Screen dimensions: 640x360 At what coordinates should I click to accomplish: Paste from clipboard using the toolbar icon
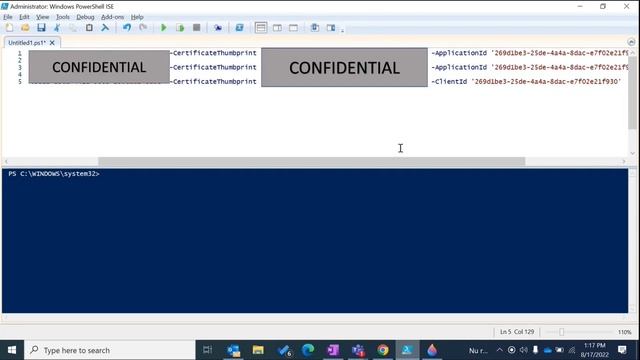pos(89,28)
